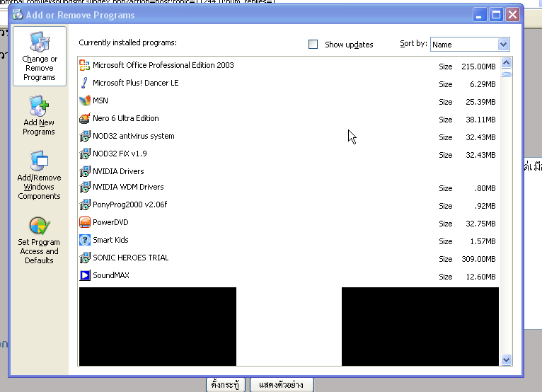Close the Add or Remove Programs window
542x392 pixels.
click(512, 15)
